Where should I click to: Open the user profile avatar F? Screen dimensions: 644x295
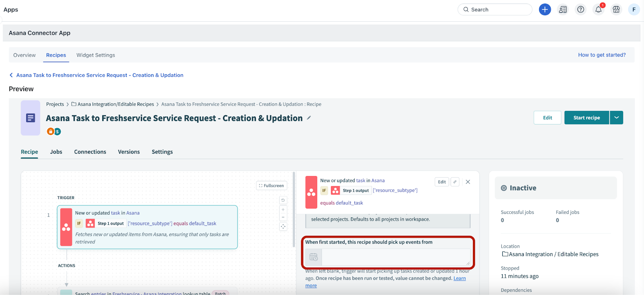tap(634, 9)
